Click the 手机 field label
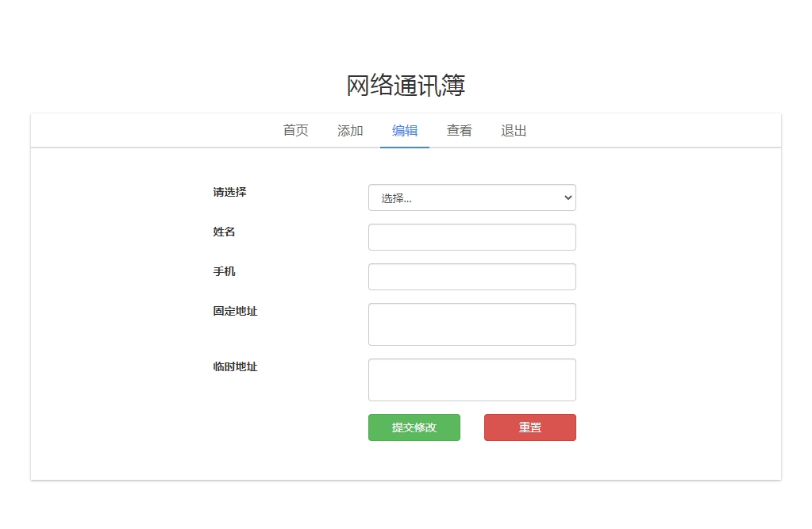Viewport: 812px width, 529px height. tap(224, 271)
